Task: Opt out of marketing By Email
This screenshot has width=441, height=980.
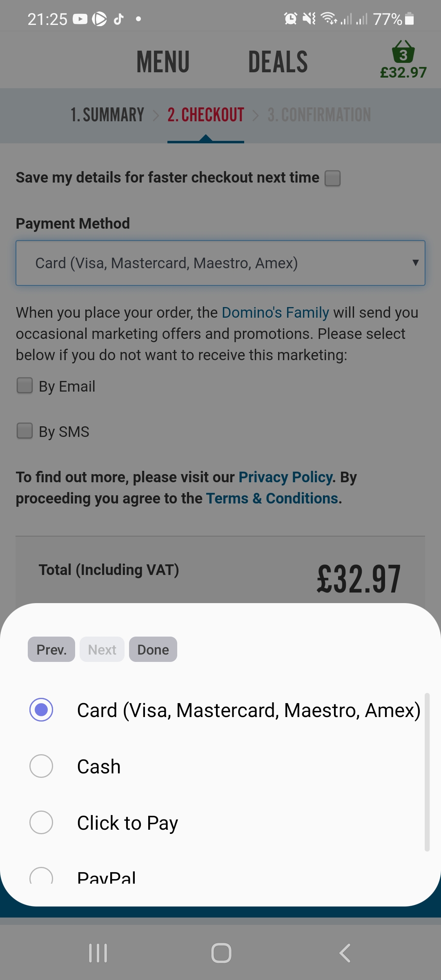Action: (x=25, y=385)
